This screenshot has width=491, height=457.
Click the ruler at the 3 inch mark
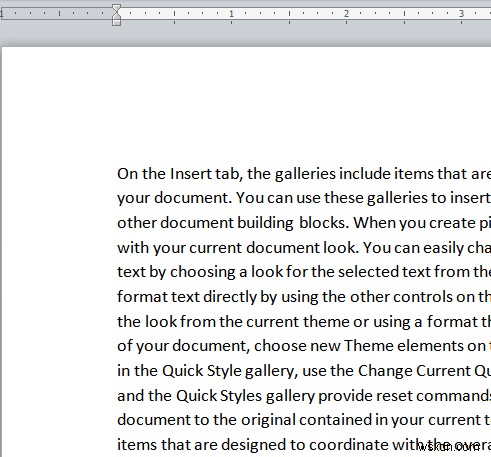[461, 14]
